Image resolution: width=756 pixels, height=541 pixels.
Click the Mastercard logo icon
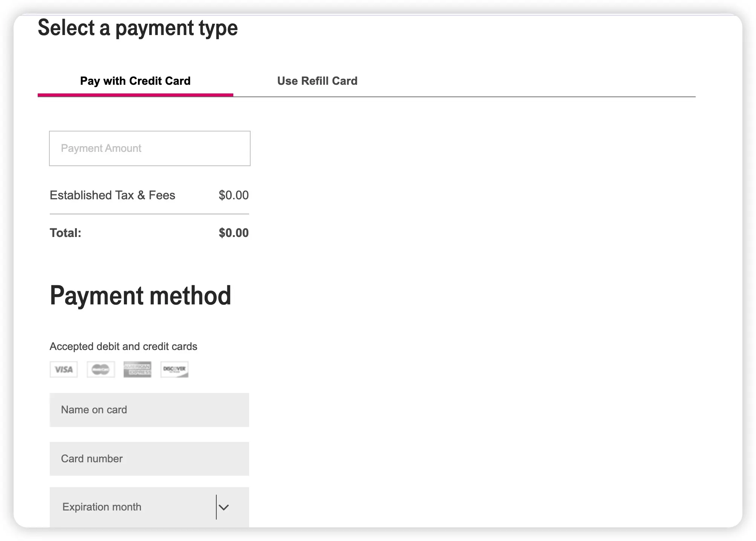101,369
